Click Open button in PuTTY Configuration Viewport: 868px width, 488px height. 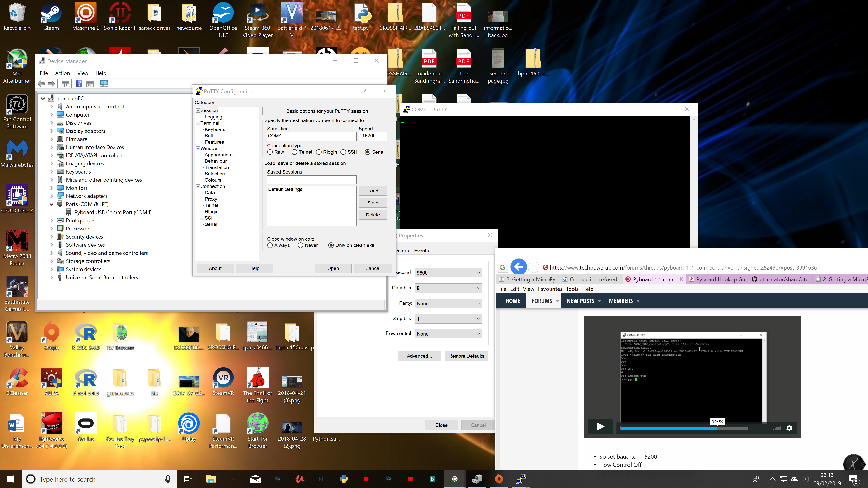click(x=333, y=268)
